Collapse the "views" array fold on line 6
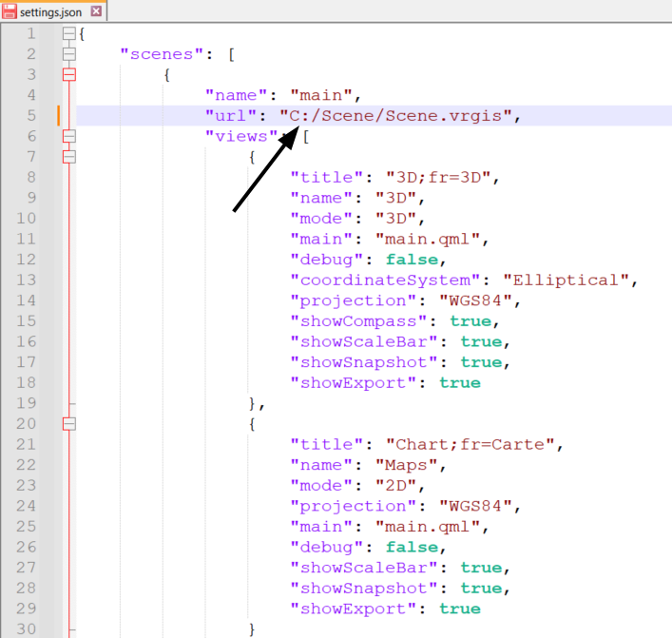The width and height of the screenshot is (672, 638). [x=68, y=136]
